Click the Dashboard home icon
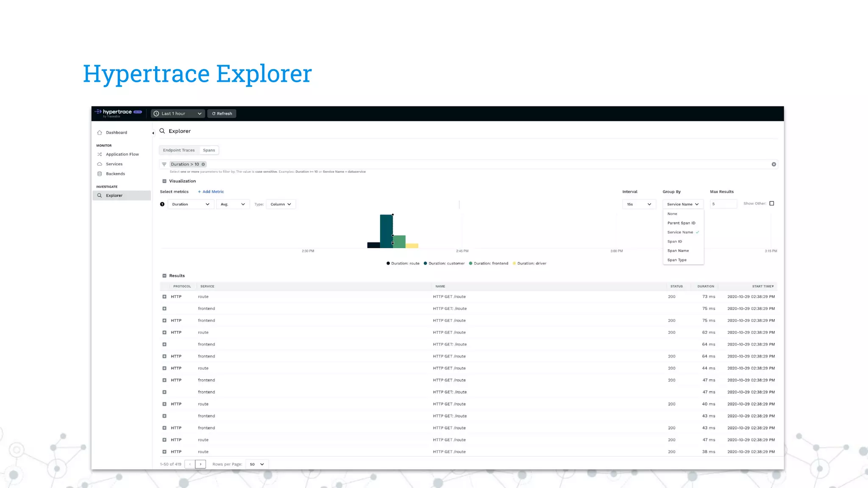 tap(100, 133)
